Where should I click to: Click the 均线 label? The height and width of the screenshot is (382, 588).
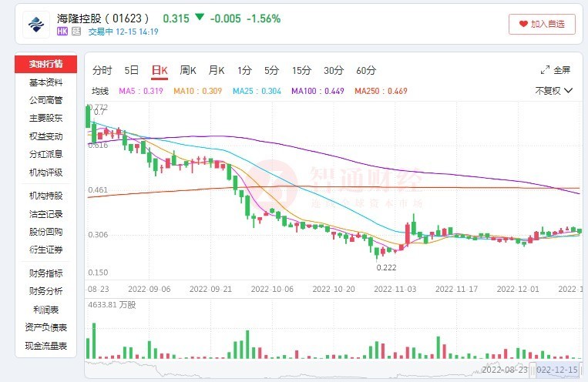coord(100,91)
